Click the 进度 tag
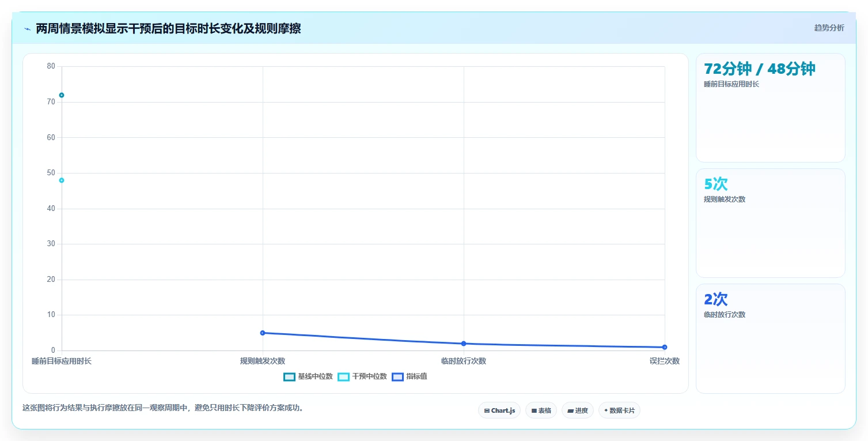The height and width of the screenshot is (441, 868). [x=578, y=410]
